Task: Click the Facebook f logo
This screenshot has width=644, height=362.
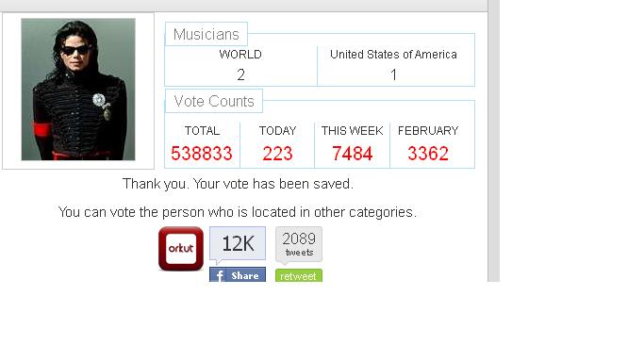Action: coord(220,275)
